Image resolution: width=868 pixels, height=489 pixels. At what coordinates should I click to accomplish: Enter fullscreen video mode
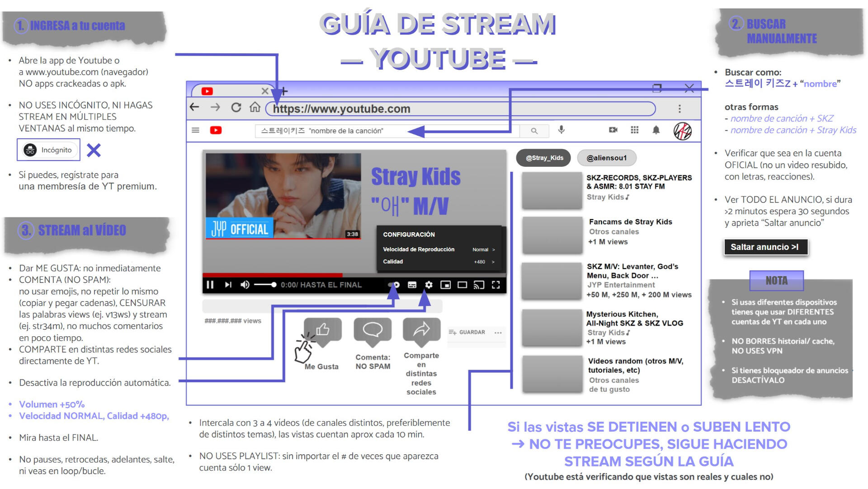click(x=495, y=285)
